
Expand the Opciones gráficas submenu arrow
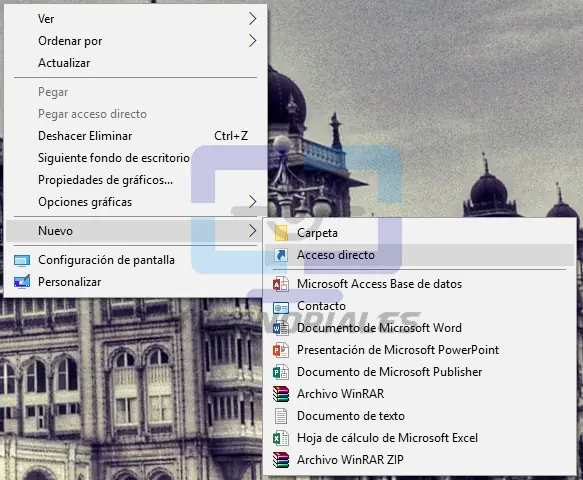[x=252, y=202]
